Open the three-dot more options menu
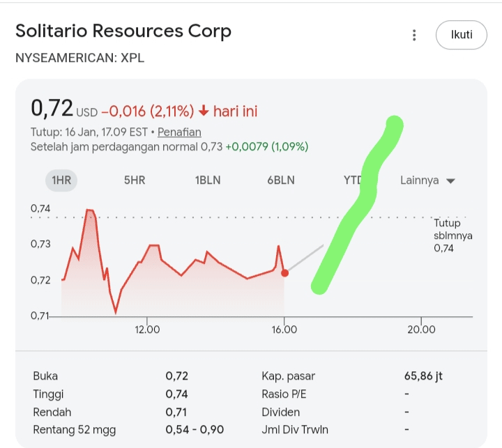This screenshot has height=448, width=502. pyautogui.click(x=414, y=35)
